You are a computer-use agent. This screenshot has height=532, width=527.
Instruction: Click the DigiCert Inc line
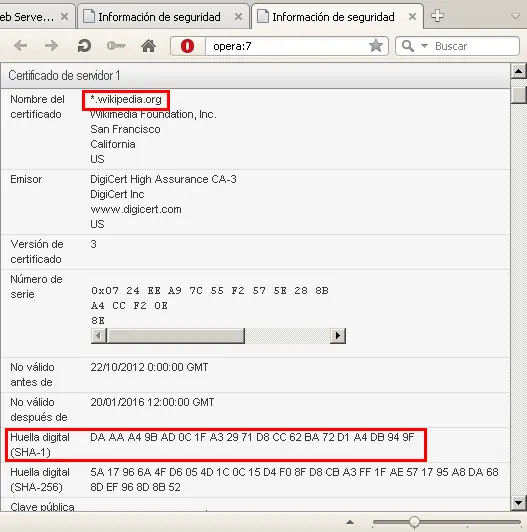click(x=117, y=194)
